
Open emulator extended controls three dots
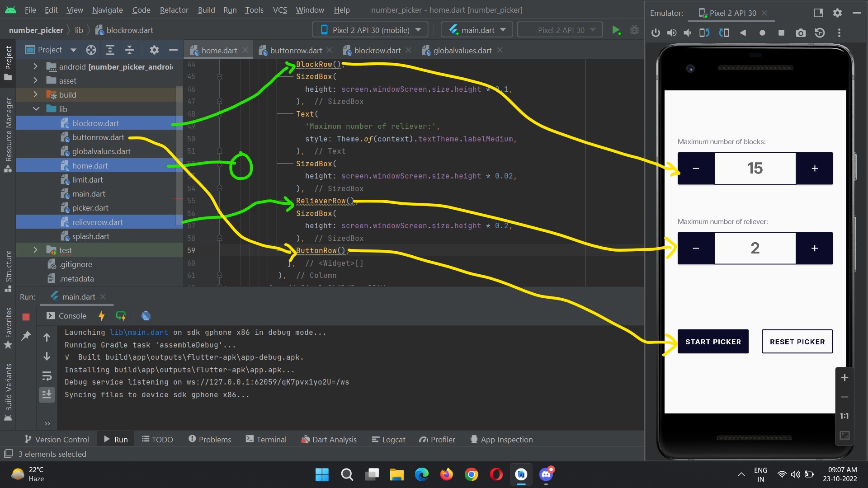(839, 33)
